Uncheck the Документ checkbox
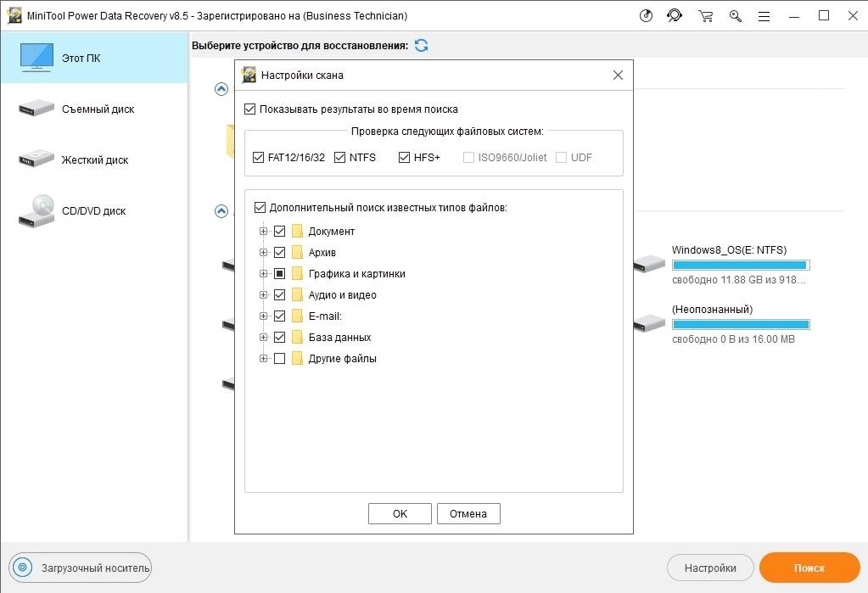The height and width of the screenshot is (593, 868). click(279, 231)
